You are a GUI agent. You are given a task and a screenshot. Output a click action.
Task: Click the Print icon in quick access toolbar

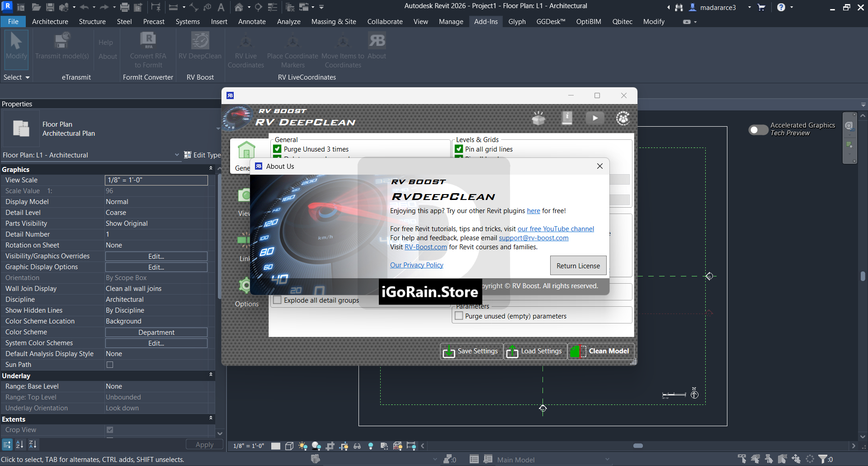(125, 7)
